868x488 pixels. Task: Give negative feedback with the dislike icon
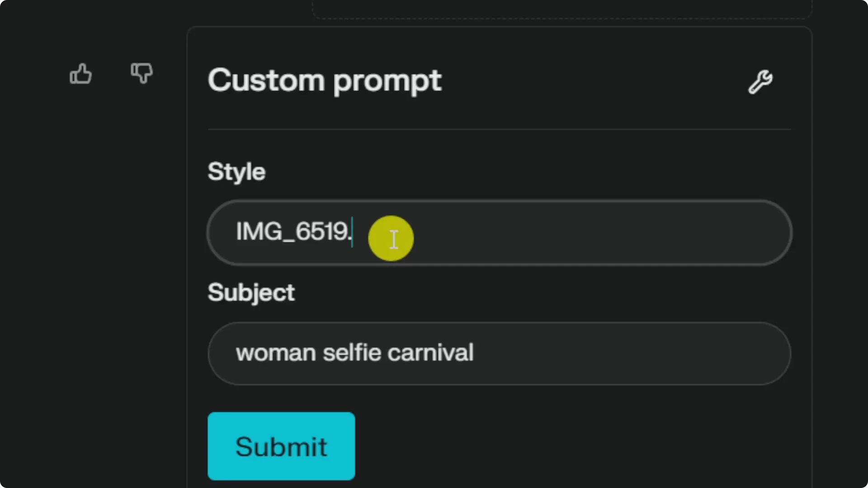pyautogui.click(x=142, y=74)
